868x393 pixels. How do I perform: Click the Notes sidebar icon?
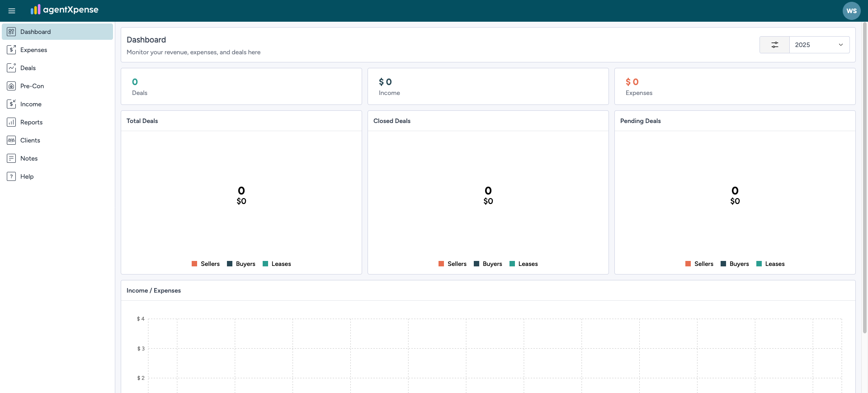11,158
